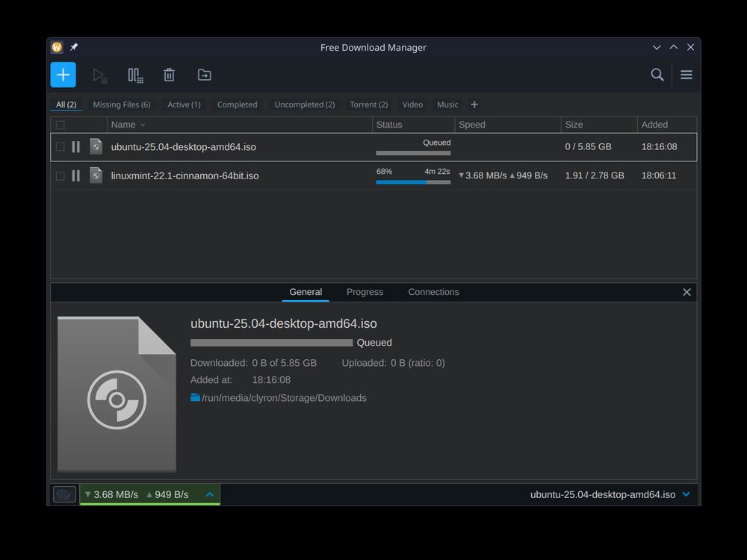The height and width of the screenshot is (560, 747).
Task: Click the Name column sort arrow
Action: click(143, 125)
